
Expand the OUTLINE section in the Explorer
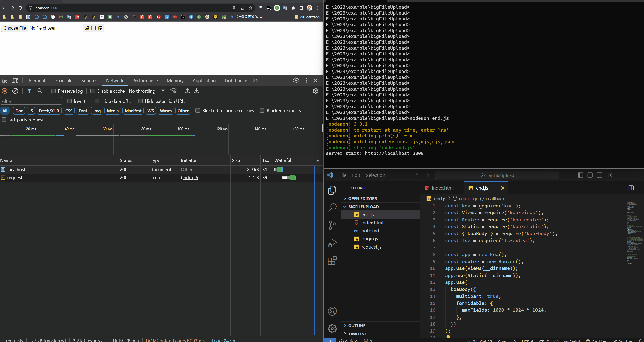point(357,326)
